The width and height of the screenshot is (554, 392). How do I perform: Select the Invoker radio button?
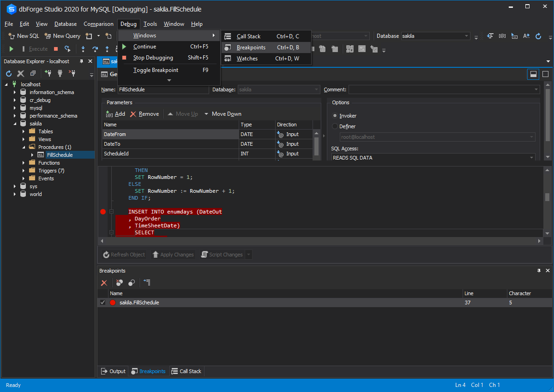335,116
